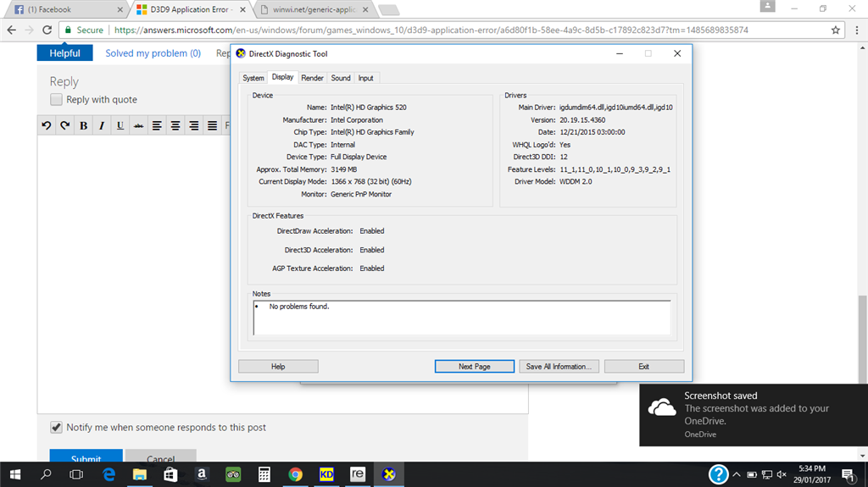Switch to Chrome in taskbar

[295, 474]
